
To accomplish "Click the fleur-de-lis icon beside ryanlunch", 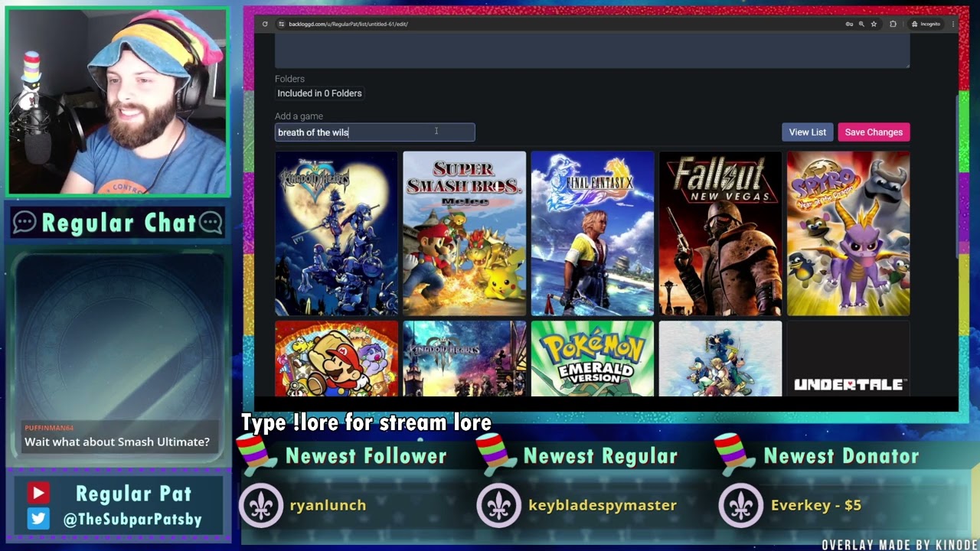I will click(261, 505).
